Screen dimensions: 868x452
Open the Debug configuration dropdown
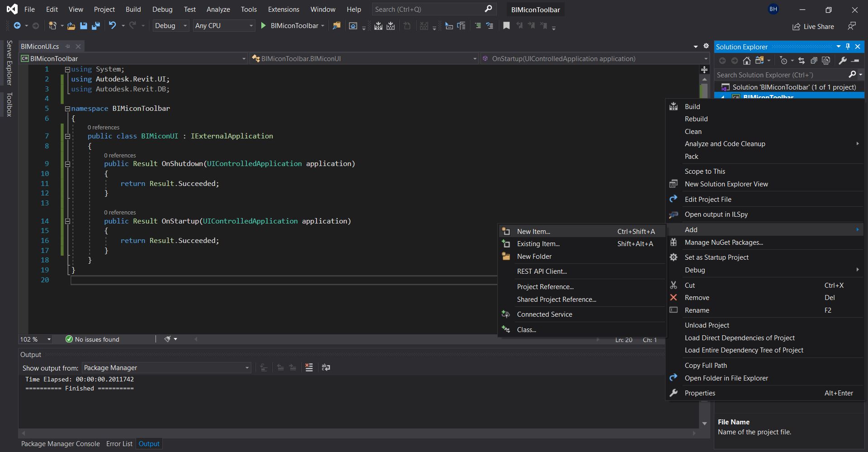170,26
